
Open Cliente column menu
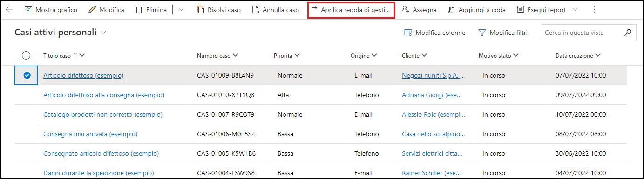coord(414,55)
